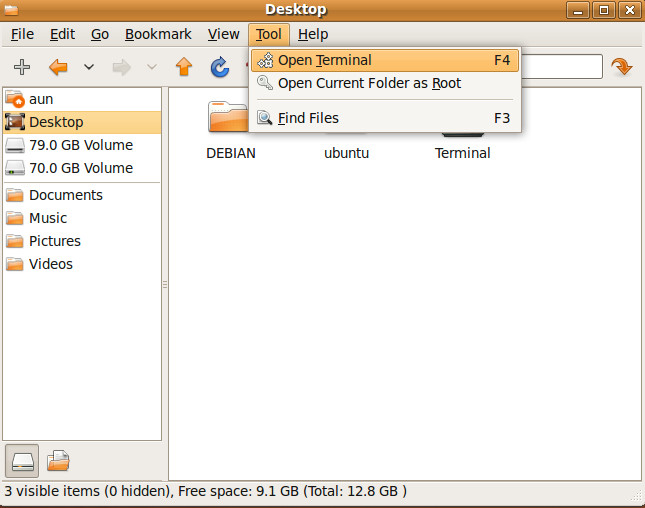Image resolution: width=645 pixels, height=508 pixels.
Task: Click the grayed forward arrow
Action: [x=121, y=67]
